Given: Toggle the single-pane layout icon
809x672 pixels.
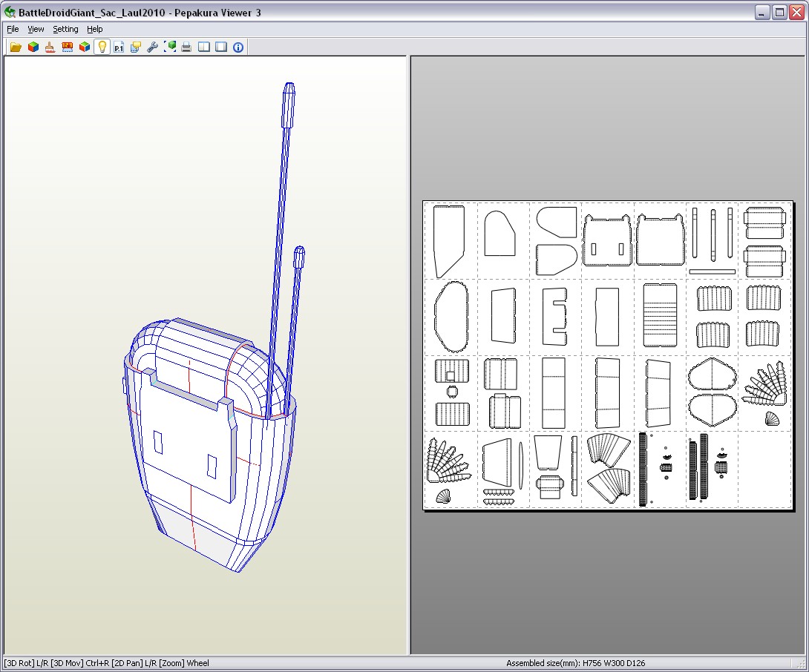Looking at the screenshot, I should (x=221, y=47).
